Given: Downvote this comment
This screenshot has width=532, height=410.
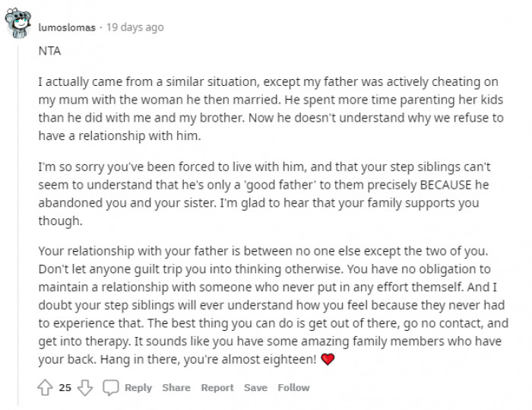Looking at the screenshot, I should (x=85, y=387).
